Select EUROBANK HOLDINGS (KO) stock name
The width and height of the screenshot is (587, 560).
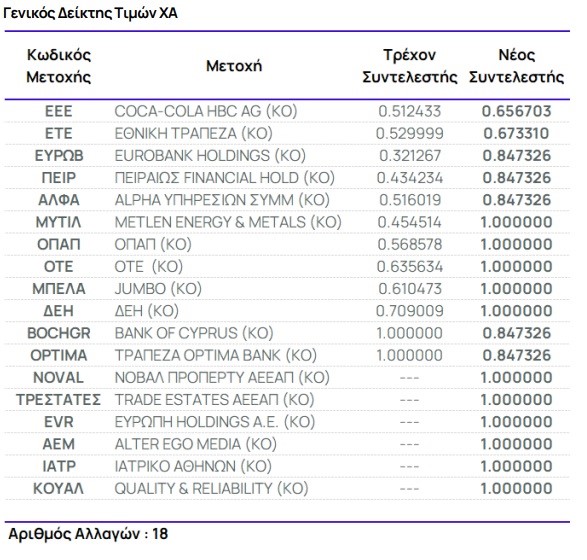(210, 156)
